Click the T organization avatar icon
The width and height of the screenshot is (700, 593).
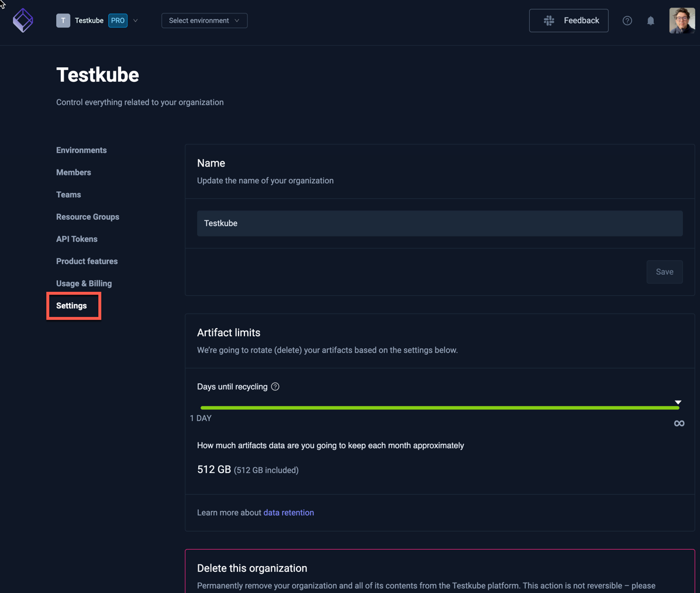click(63, 20)
